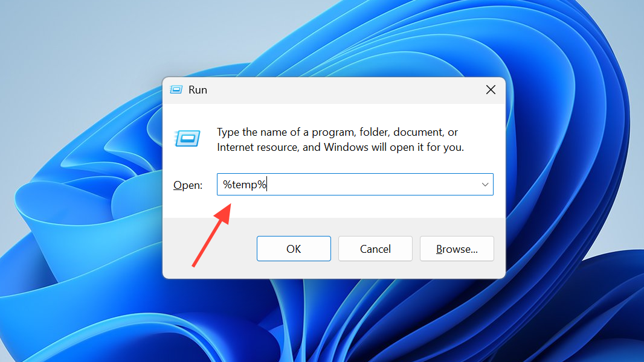Screen dimensions: 644x362
Task: Click the red arrow's head
Action: point(226,209)
